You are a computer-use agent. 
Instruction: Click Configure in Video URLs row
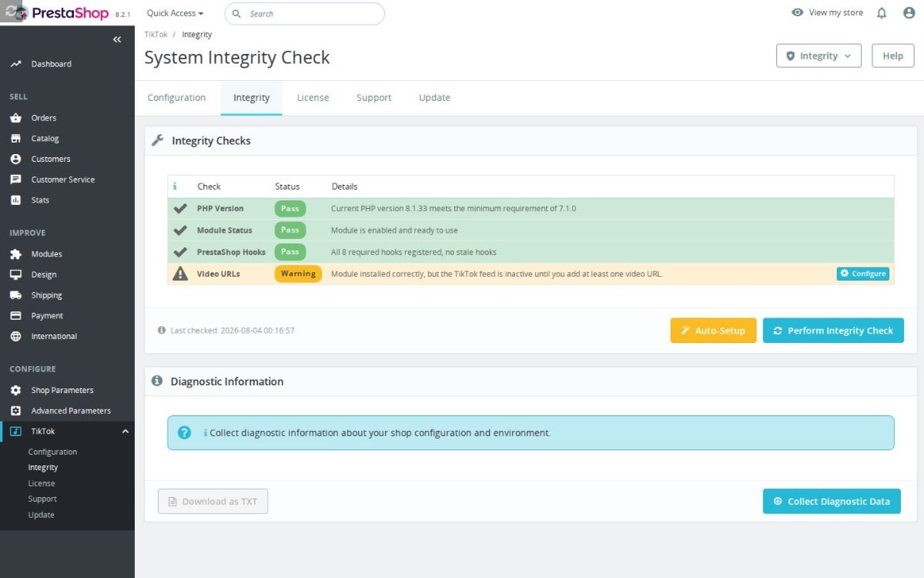click(863, 274)
